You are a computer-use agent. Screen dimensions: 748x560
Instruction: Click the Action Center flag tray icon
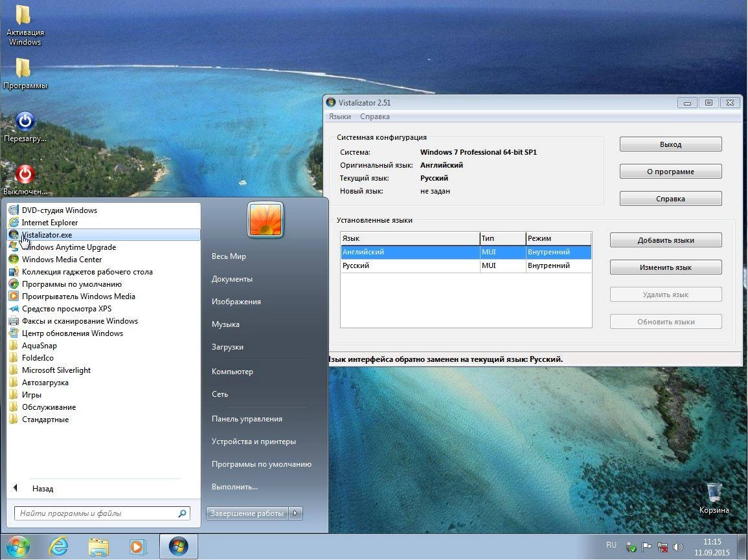647,547
